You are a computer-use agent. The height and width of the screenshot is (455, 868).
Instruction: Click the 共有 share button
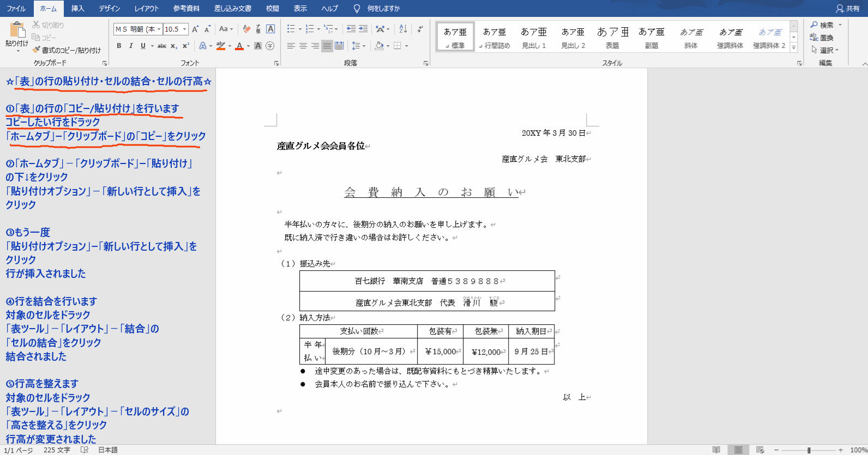(848, 8)
